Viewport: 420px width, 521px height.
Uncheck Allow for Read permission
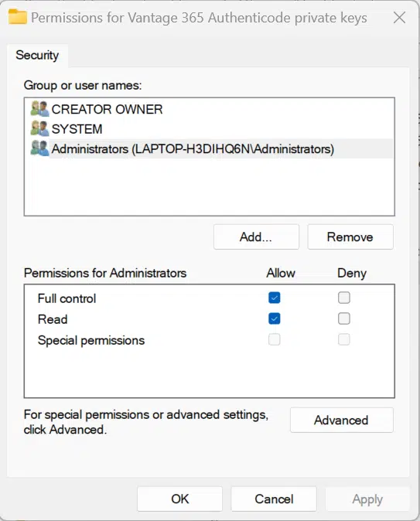coord(275,318)
